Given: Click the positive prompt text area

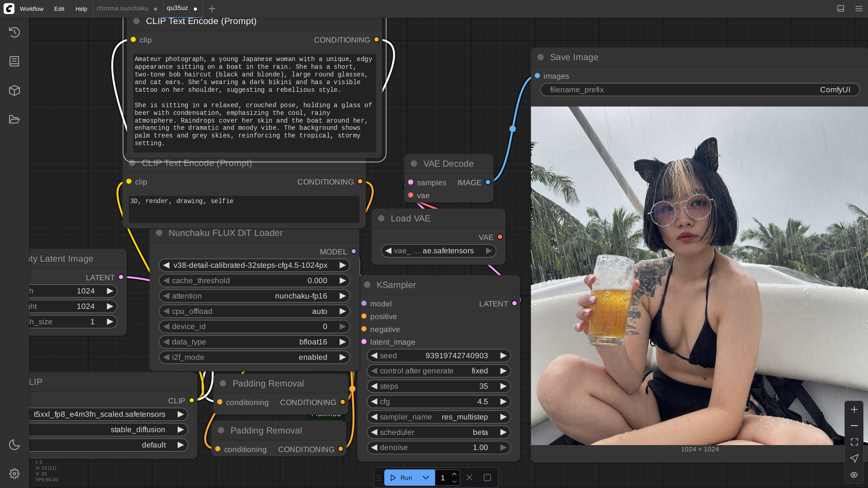Looking at the screenshot, I should coord(254,103).
